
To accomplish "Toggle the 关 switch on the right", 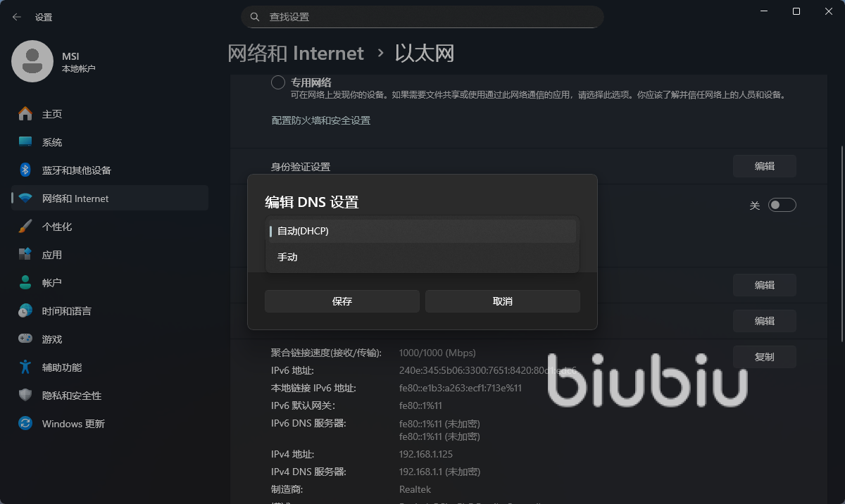I will tap(782, 205).
